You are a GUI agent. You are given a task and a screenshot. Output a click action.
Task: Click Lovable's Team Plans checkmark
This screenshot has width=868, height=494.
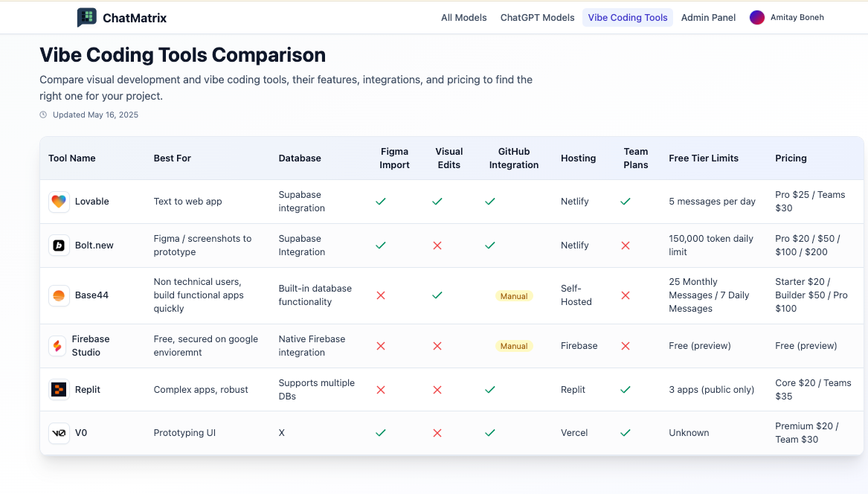[x=626, y=202]
